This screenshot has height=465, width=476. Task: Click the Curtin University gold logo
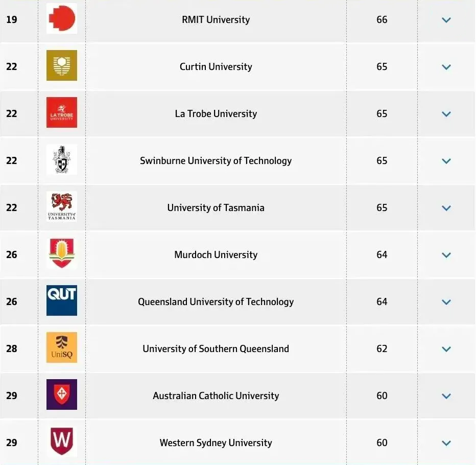pyautogui.click(x=62, y=65)
